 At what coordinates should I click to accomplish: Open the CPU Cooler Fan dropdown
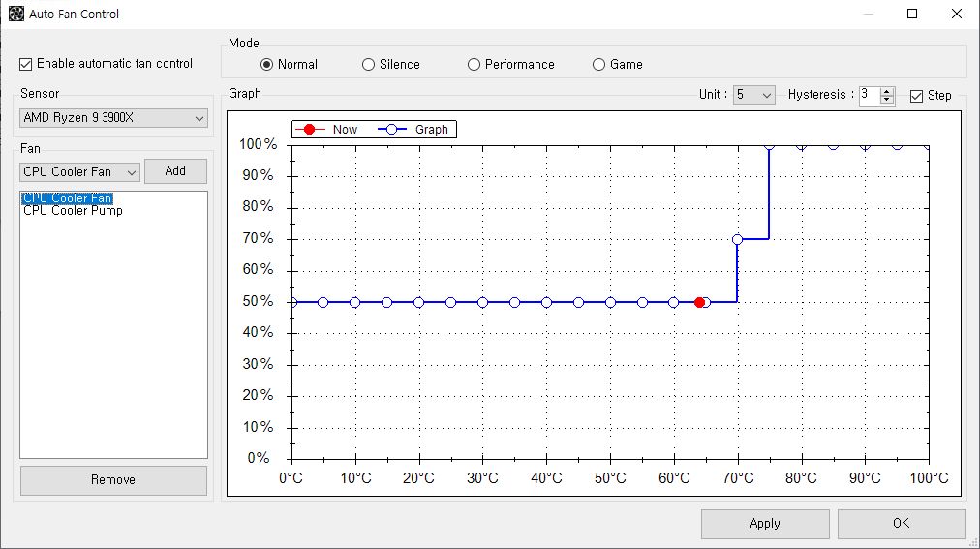pos(79,171)
